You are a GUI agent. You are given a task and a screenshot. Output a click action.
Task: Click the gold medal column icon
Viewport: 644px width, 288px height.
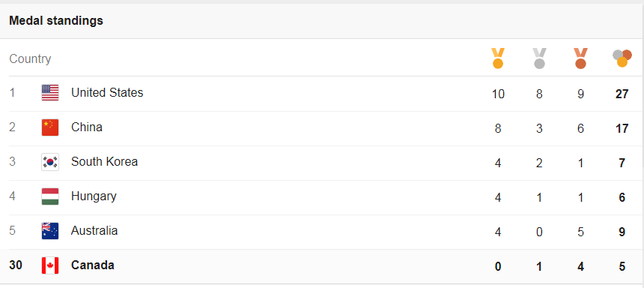coord(498,58)
